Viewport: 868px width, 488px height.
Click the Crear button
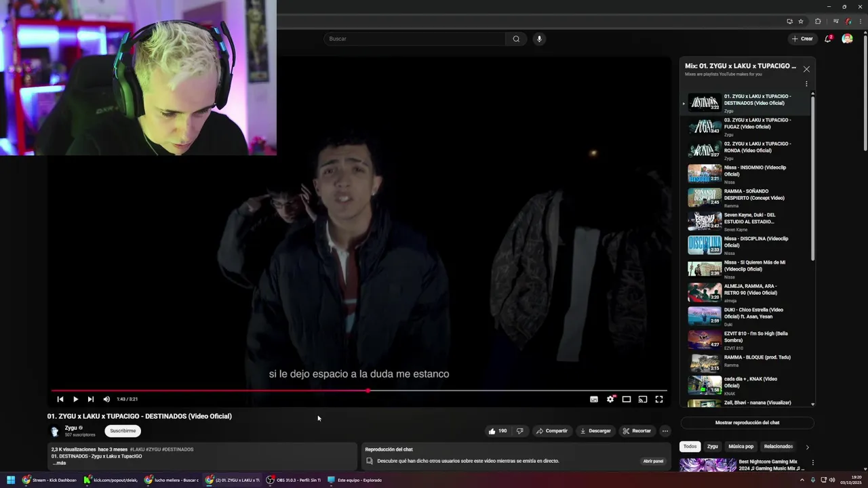(x=802, y=39)
